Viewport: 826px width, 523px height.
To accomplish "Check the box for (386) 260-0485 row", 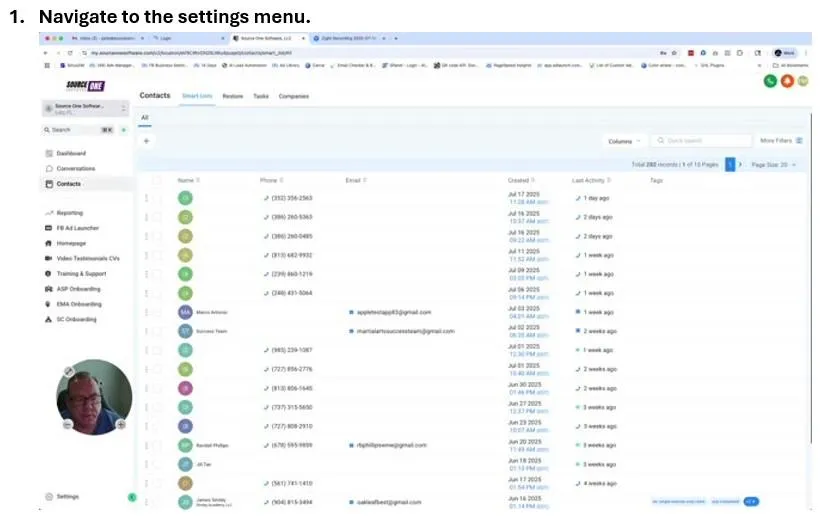I will 156,236.
